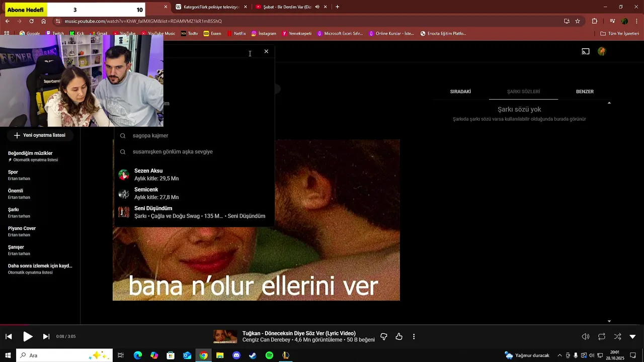Open Daha sonra izlemek için kaydedilenler playlist
Viewport: 644px width, 362px height.
point(40,269)
